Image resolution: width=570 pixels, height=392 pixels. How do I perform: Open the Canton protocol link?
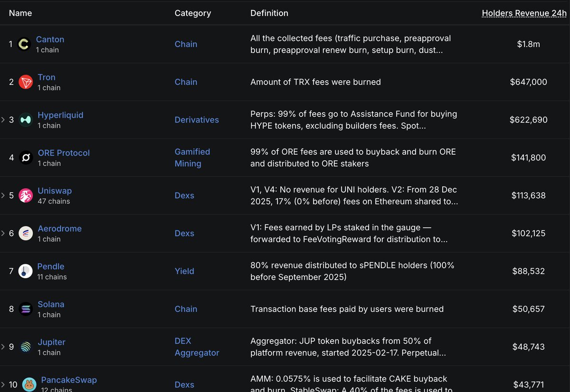[x=50, y=39]
